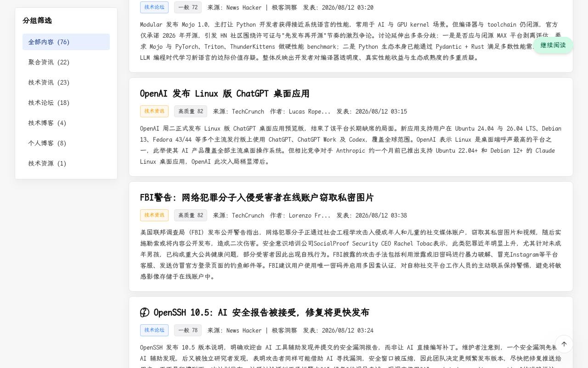Click the 继续阅读 floating button
Screen dimensions: 588x368
[553, 45]
